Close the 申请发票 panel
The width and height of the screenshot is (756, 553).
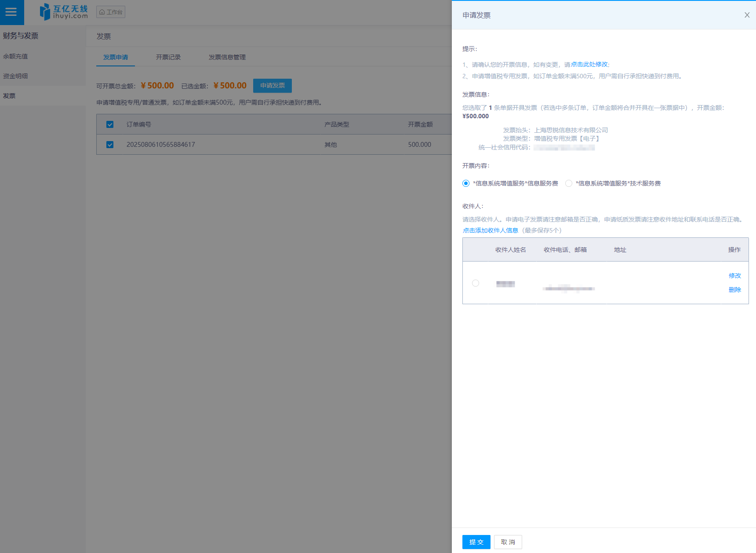point(747,15)
